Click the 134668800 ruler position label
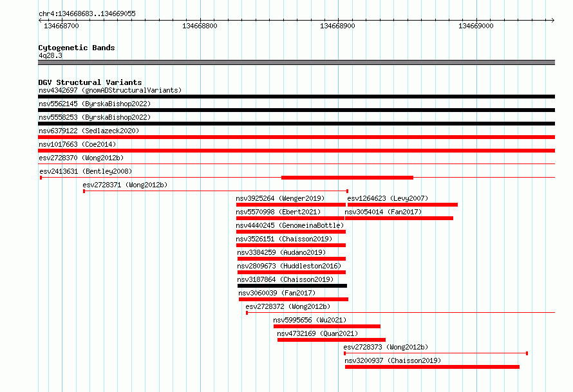This screenshot has height=392, width=573. pyautogui.click(x=200, y=26)
